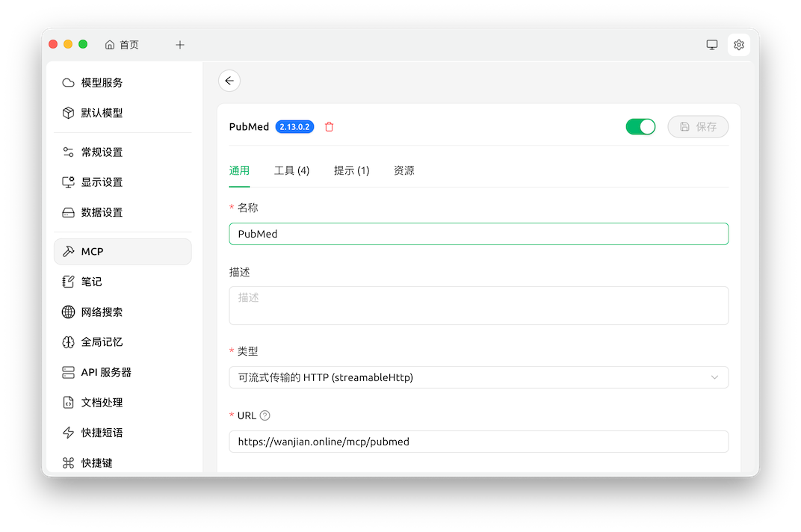Switch to the 工具 (4) tab
Viewport: 801px width, 532px height.
point(291,170)
